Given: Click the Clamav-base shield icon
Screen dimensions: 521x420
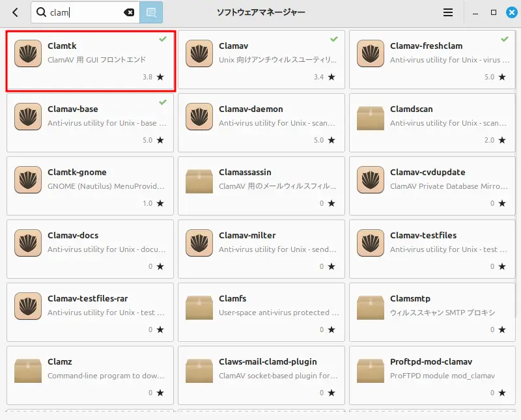Looking at the screenshot, I should 28,117.
